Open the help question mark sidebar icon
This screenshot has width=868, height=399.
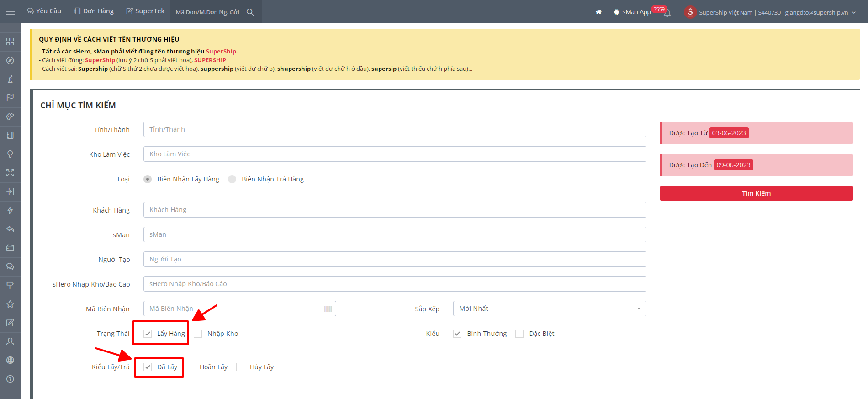tap(10, 379)
